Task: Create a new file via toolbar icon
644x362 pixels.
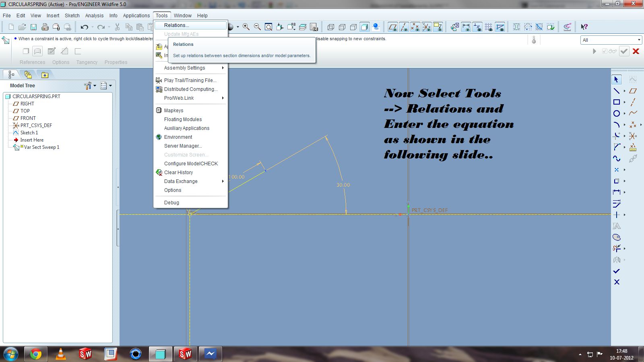Action: coord(11,27)
